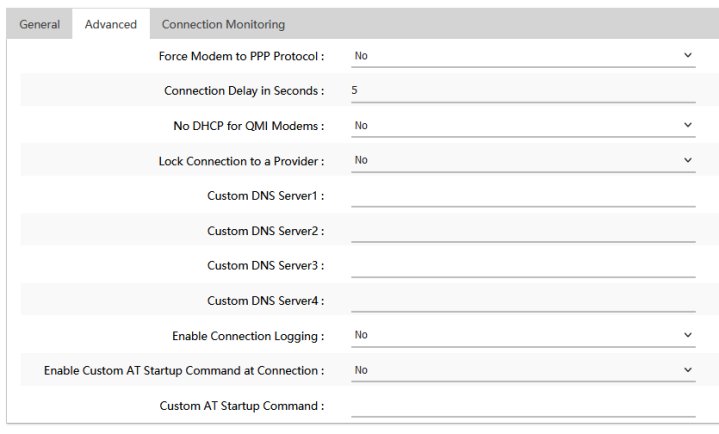Click the Custom AT Startup Command field
The image size is (719, 434).
click(x=523, y=406)
